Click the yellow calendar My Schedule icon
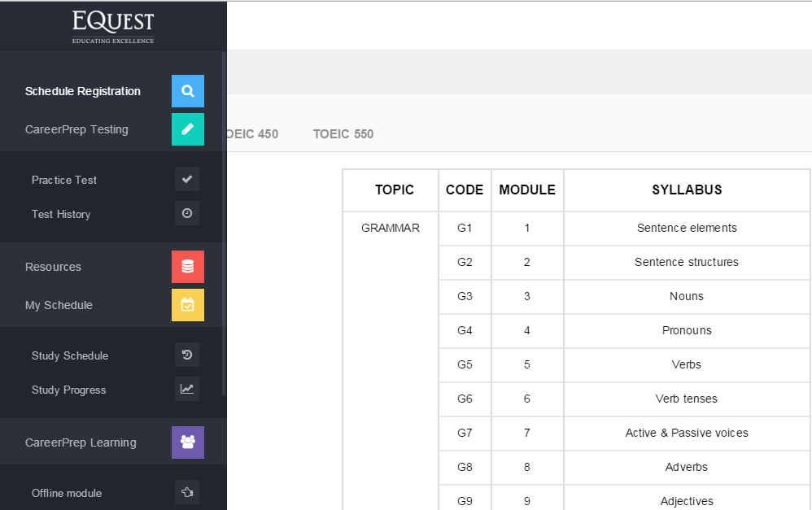The image size is (812, 510). (187, 305)
